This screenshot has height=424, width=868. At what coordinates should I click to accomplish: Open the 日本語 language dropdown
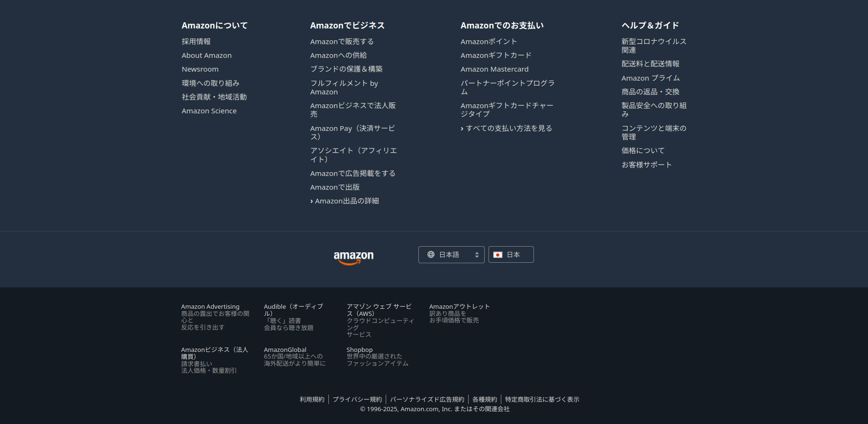click(451, 255)
